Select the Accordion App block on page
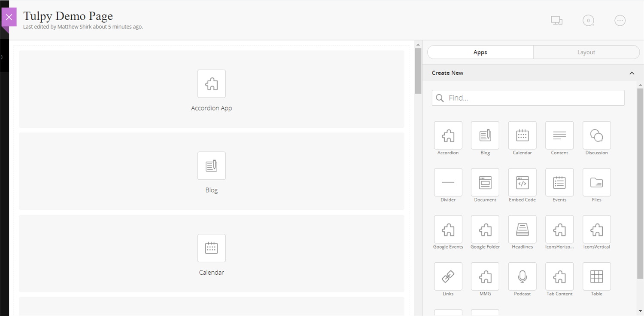Screen dimensions: 644x316 (x=212, y=89)
